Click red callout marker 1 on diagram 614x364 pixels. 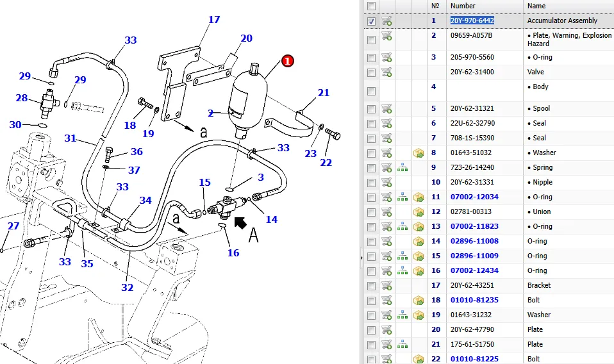pos(287,61)
